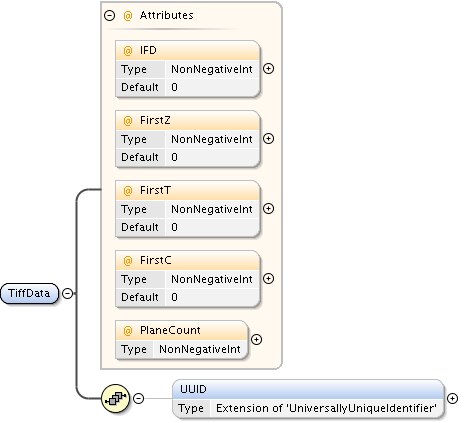Expand the UUID element details

click(452, 398)
